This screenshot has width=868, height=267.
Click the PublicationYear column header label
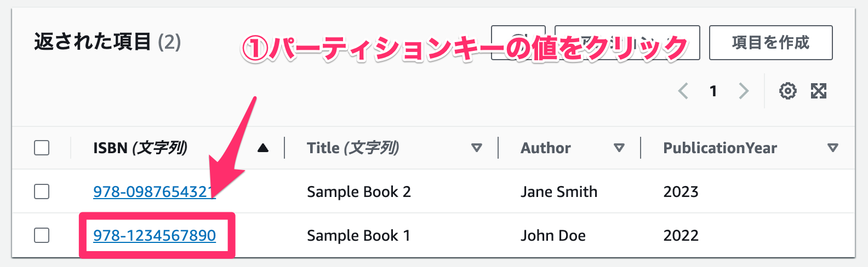click(x=720, y=148)
